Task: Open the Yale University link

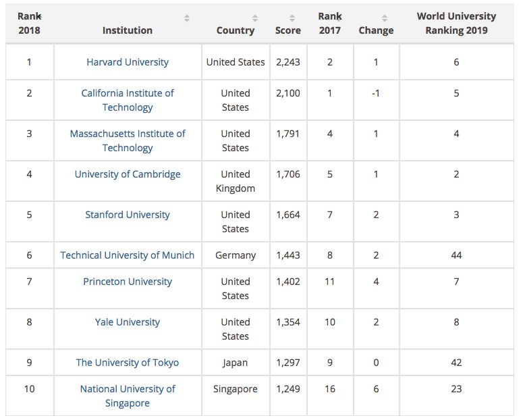Action: click(x=128, y=322)
